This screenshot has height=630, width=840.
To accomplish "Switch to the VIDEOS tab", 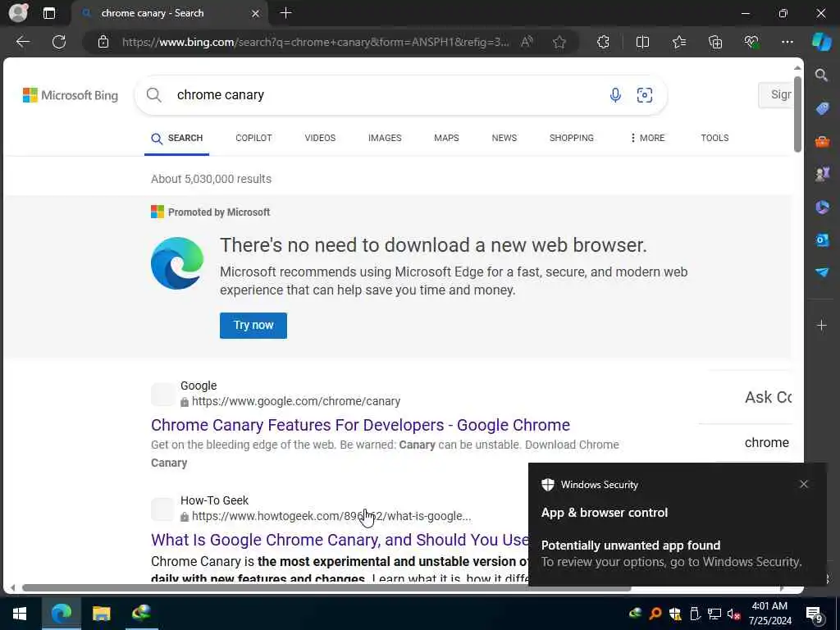I will [x=320, y=138].
